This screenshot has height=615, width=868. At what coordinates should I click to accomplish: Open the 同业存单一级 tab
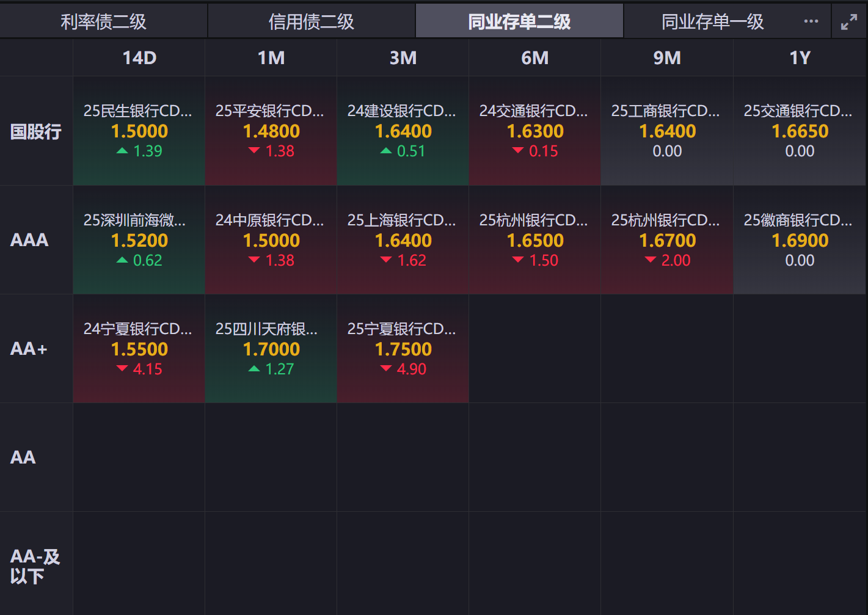point(713,21)
